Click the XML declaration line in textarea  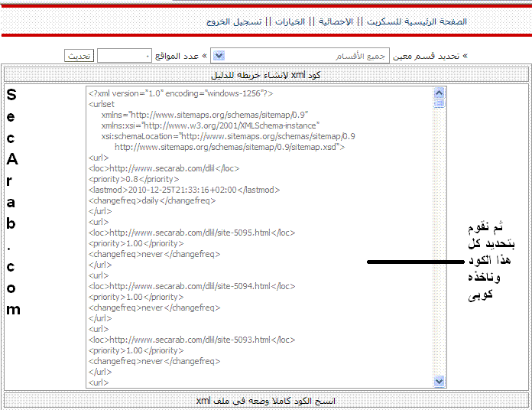180,93
